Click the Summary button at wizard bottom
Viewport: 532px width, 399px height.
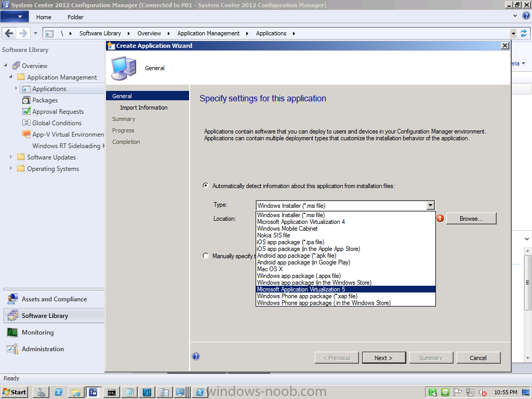(431, 358)
